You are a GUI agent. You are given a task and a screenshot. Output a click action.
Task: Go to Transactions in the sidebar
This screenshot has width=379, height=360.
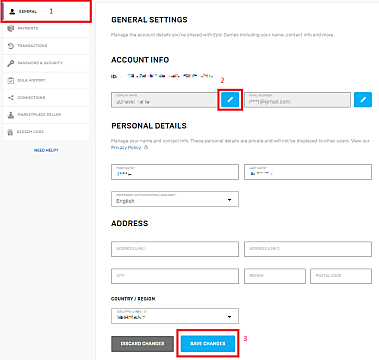point(46,46)
